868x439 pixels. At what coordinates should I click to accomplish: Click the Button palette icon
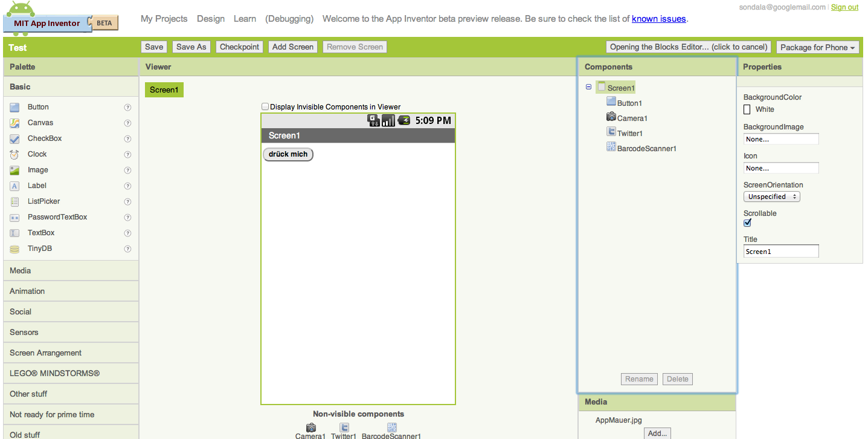[x=14, y=107]
